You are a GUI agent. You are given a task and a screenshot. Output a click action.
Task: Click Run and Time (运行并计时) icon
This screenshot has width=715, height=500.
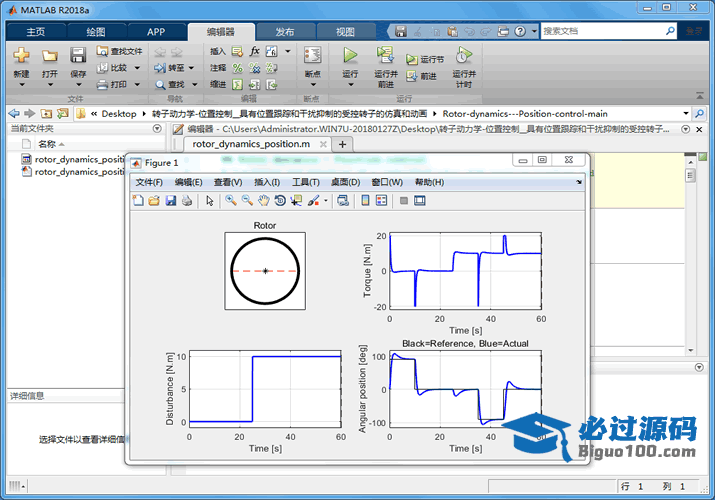tap(464, 56)
